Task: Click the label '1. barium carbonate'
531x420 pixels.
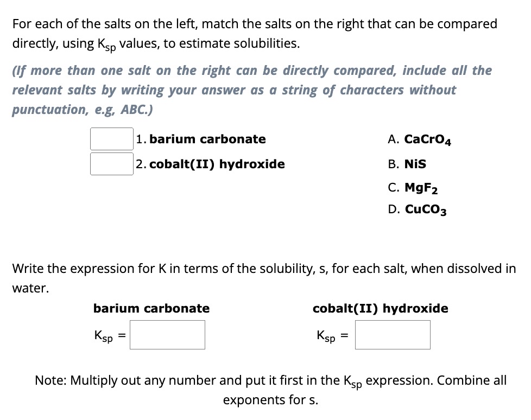Action: pyautogui.click(x=201, y=139)
